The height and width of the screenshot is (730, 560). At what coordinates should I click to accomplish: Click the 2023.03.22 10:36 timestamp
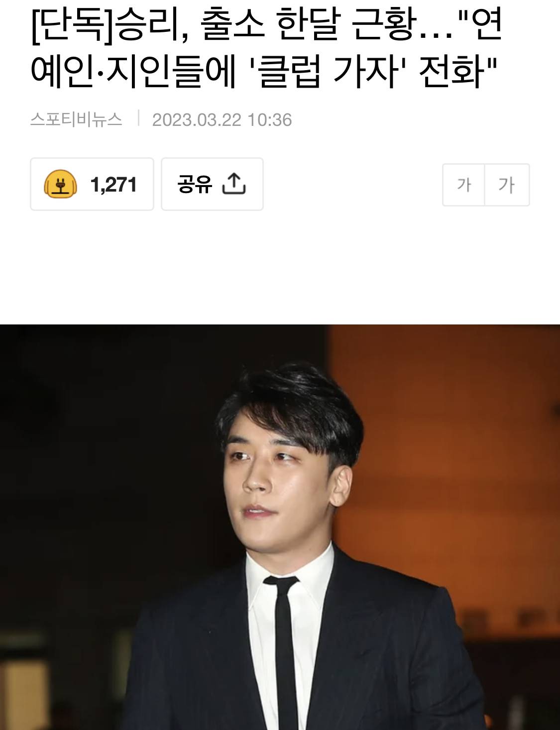pyautogui.click(x=222, y=120)
